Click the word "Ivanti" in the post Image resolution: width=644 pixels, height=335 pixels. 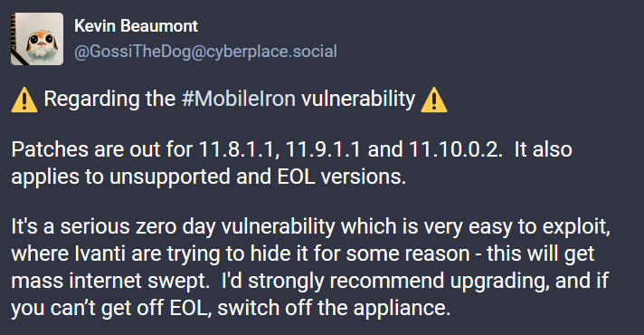(100, 254)
